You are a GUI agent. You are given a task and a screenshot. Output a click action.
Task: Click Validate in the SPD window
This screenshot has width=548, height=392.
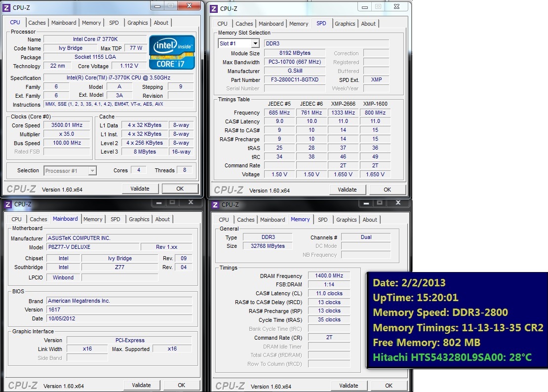(x=347, y=190)
